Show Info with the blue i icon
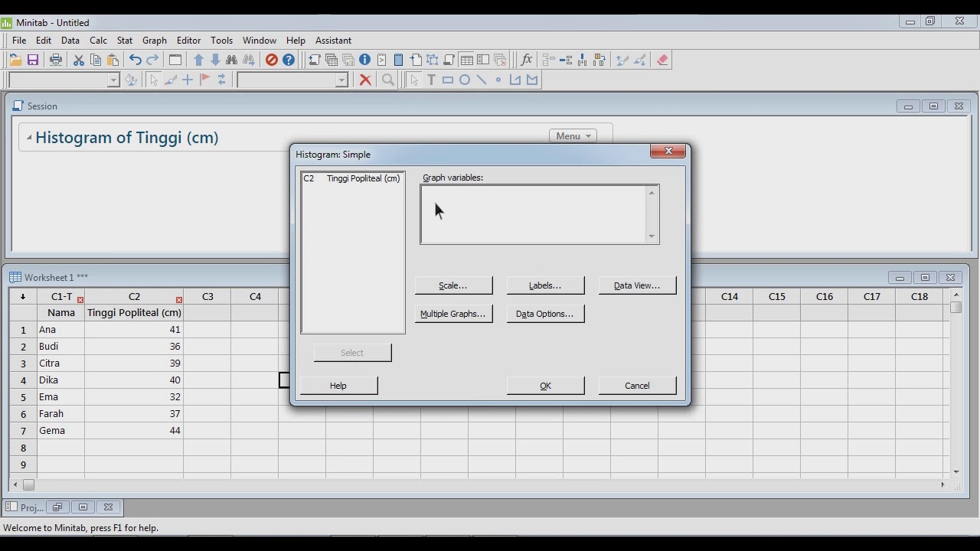The image size is (980, 551). (x=364, y=60)
